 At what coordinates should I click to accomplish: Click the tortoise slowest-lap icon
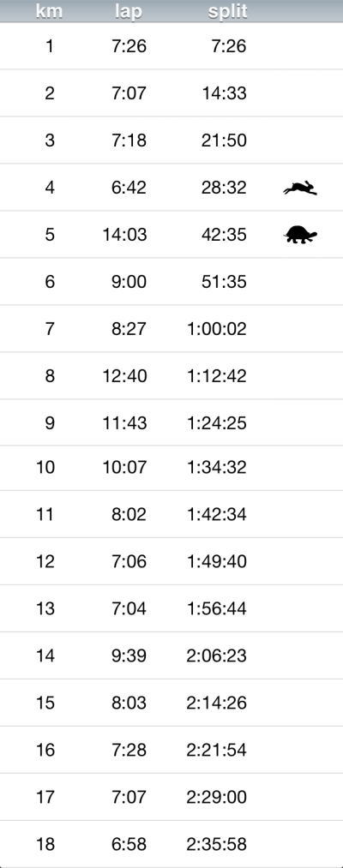301,235
